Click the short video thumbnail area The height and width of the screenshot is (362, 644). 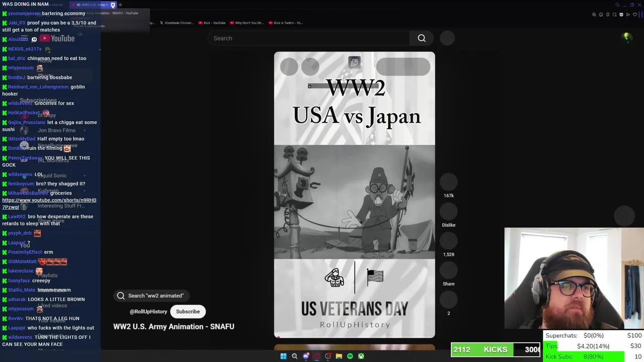[354, 202]
